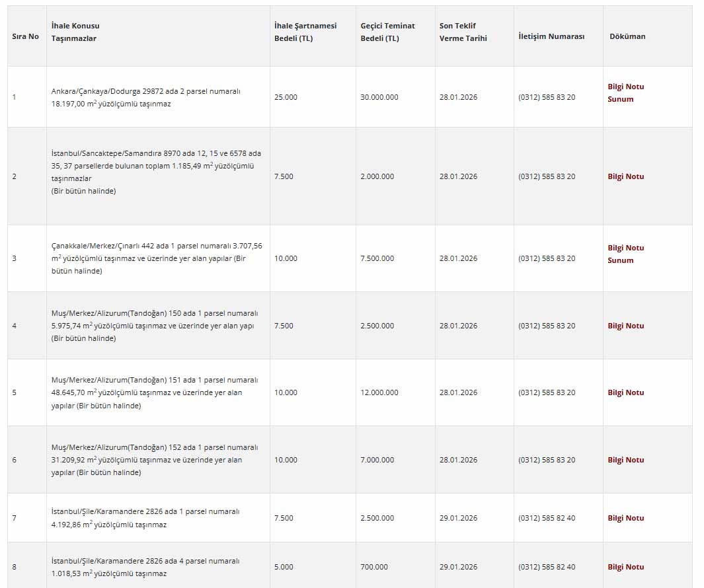Click phone number in Şile 4 parsel row
Screen dimensions: 704x588
click(x=546, y=567)
